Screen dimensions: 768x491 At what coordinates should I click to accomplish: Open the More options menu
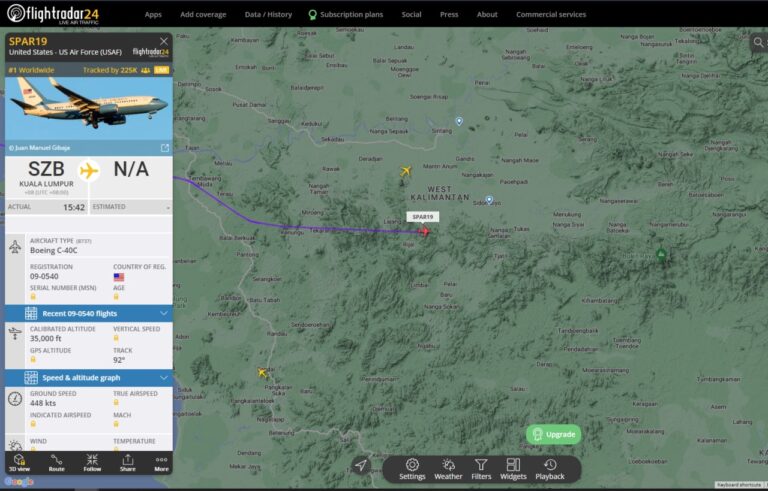coord(161,462)
